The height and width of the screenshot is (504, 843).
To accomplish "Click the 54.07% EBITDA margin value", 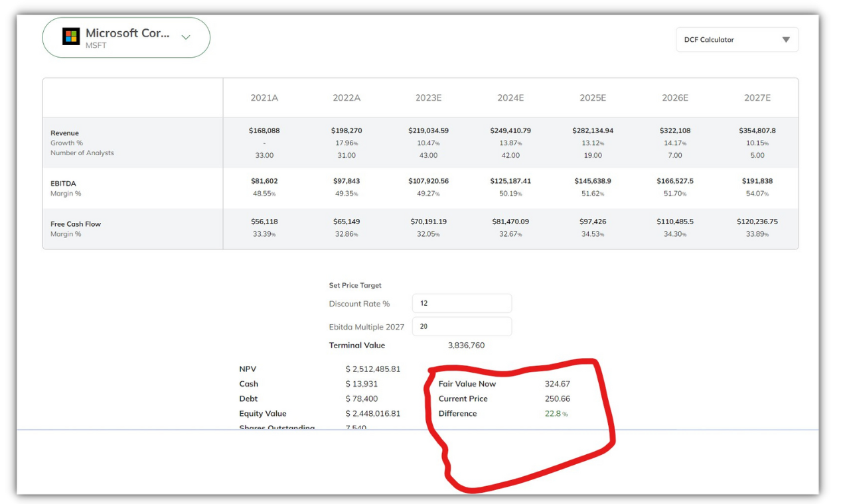I will tap(757, 194).
